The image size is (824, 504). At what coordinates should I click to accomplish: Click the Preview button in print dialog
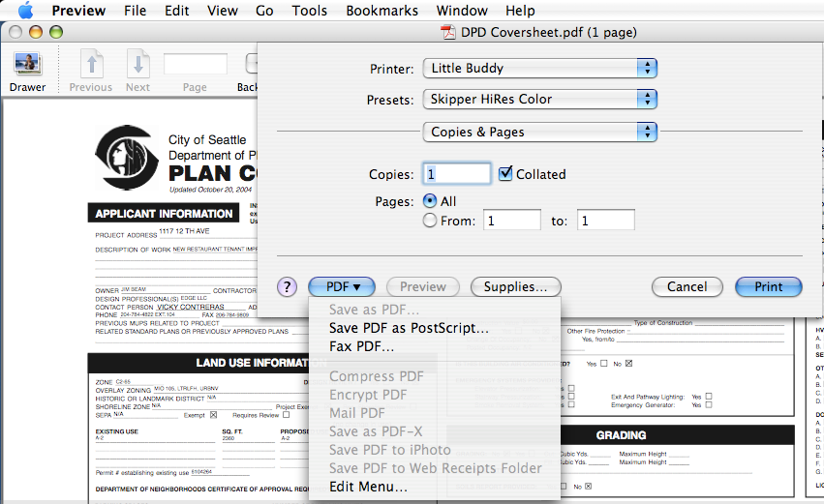coord(423,286)
